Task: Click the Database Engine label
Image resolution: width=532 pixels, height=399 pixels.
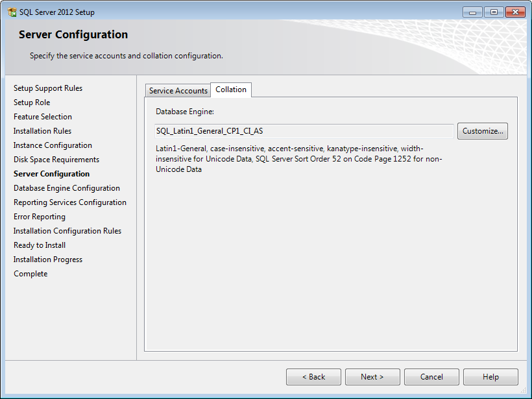Action: coord(185,112)
